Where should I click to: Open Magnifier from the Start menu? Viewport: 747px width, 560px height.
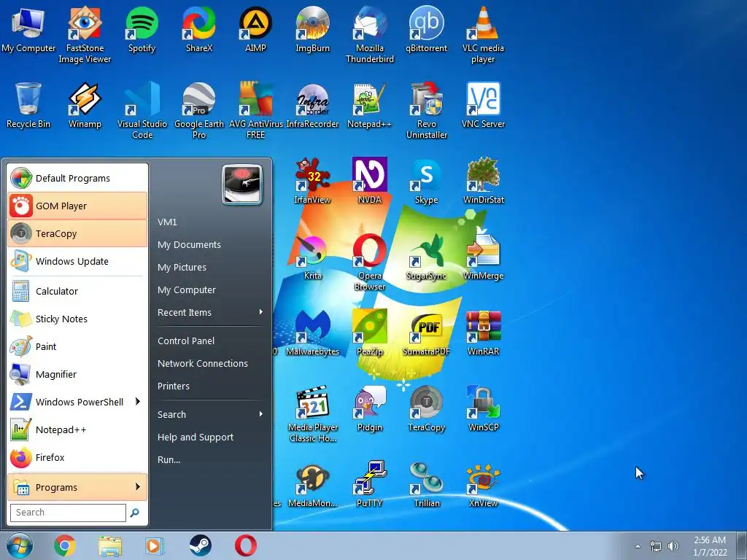[x=77, y=374]
